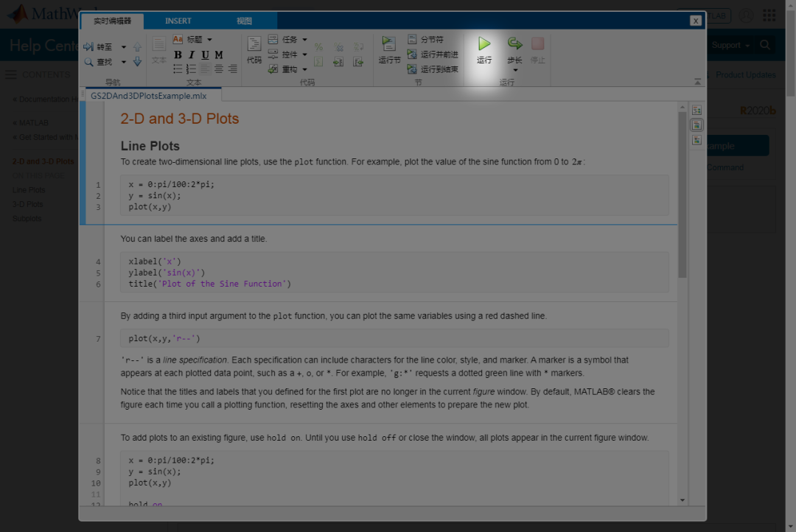796x532 pixels.
Task: Click the Step (步长) button
Action: click(x=514, y=49)
